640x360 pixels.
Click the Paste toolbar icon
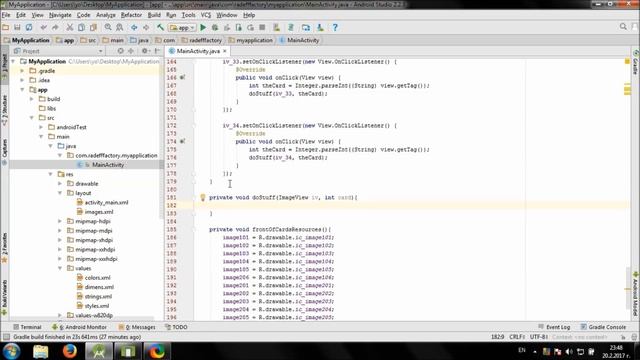tap(93, 27)
